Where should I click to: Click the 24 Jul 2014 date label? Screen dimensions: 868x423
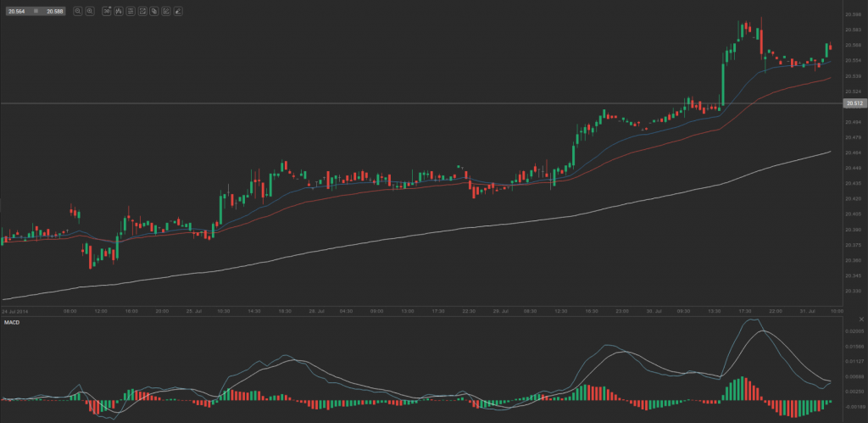(15, 311)
